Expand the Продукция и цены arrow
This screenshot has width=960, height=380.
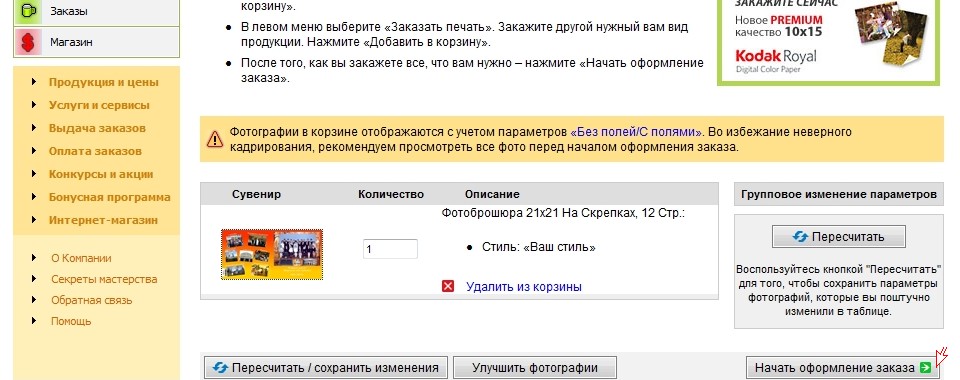(x=34, y=82)
